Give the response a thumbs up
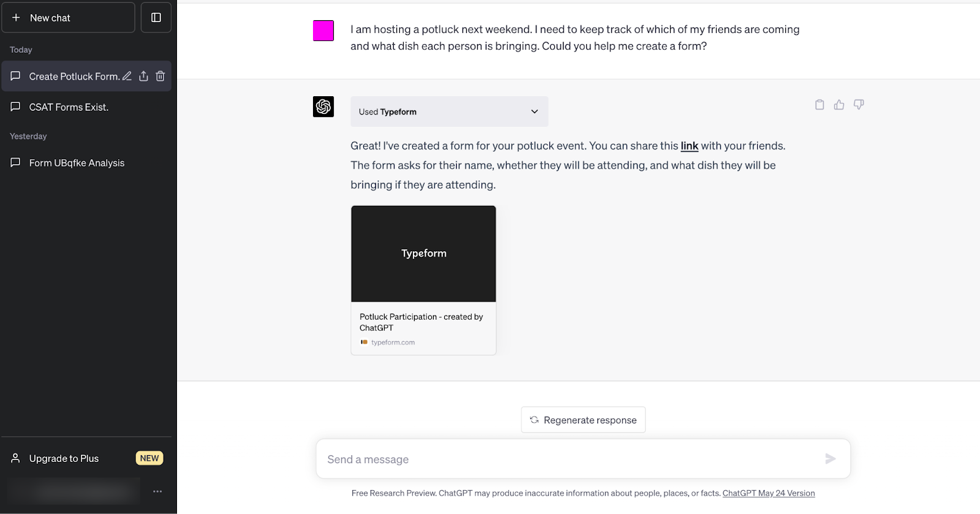This screenshot has height=514, width=980. pyautogui.click(x=839, y=105)
